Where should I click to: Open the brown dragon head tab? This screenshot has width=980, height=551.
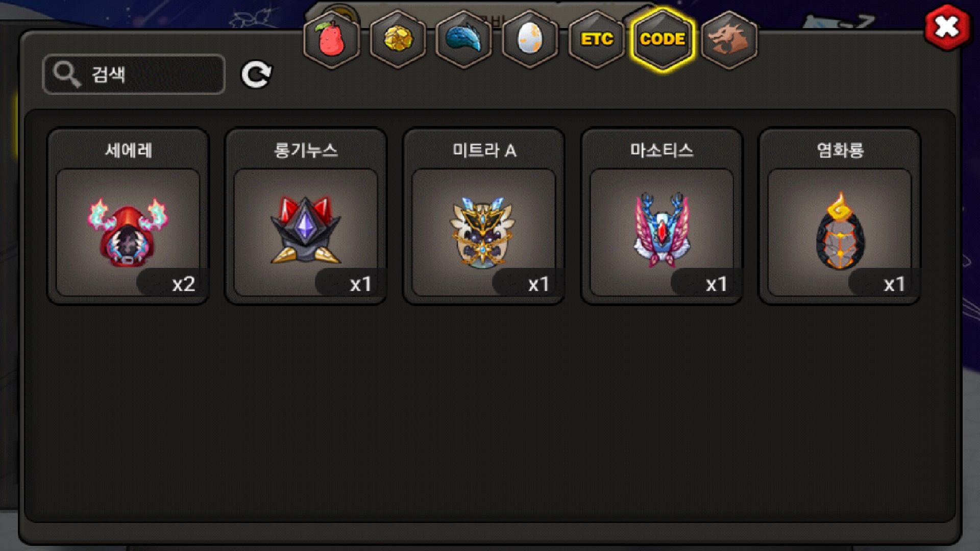(x=729, y=39)
